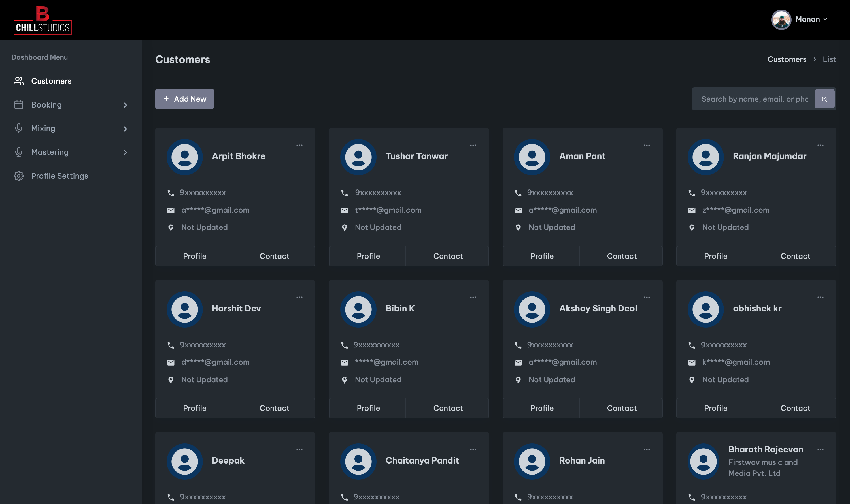Image resolution: width=850 pixels, height=504 pixels.
Task: Open Akshay Singh Deol's Profile
Action: point(541,408)
